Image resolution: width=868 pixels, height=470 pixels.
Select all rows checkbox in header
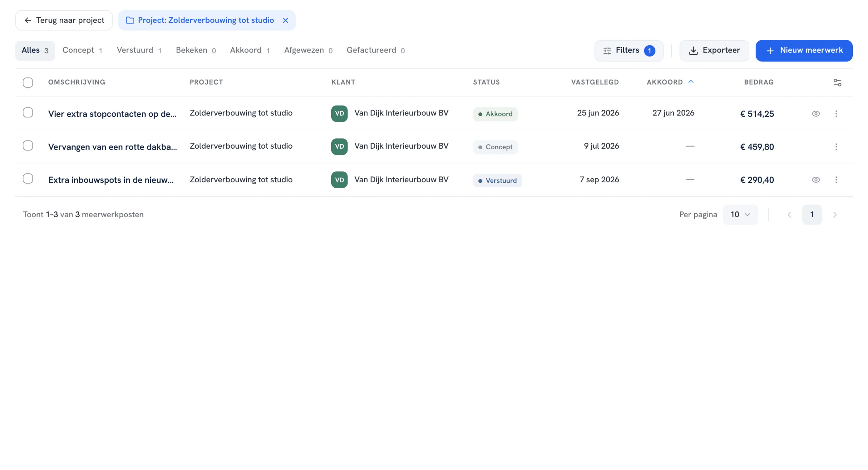click(x=28, y=82)
